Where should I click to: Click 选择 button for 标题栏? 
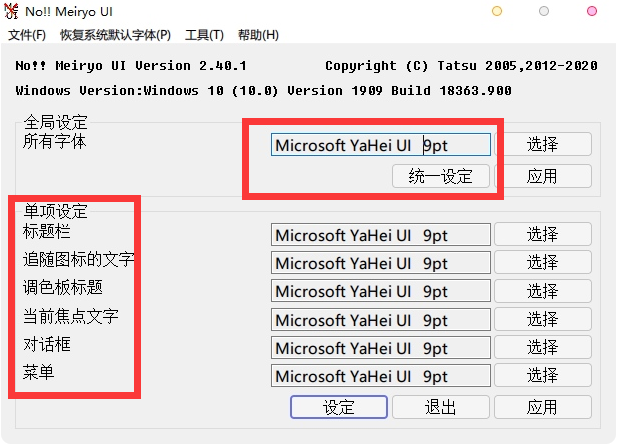(x=543, y=234)
